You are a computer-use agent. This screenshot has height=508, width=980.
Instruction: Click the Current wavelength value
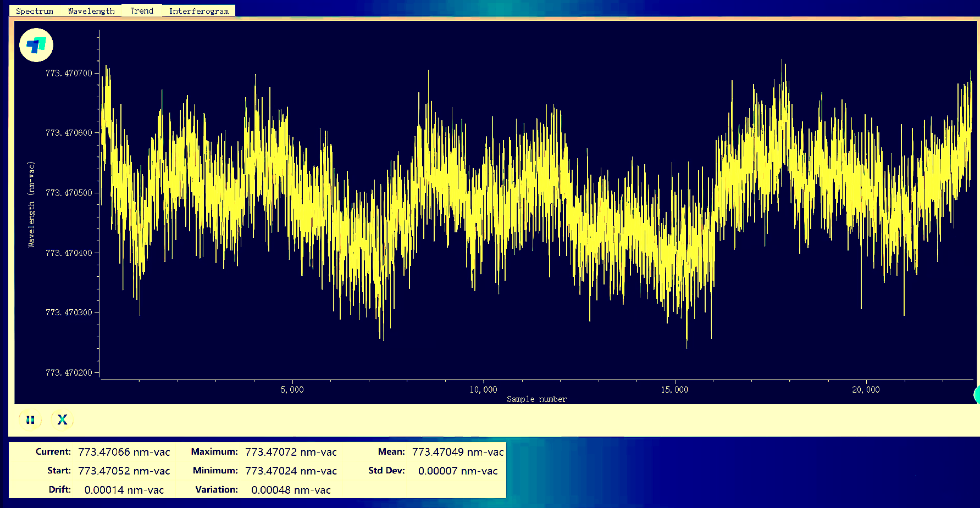click(x=124, y=452)
